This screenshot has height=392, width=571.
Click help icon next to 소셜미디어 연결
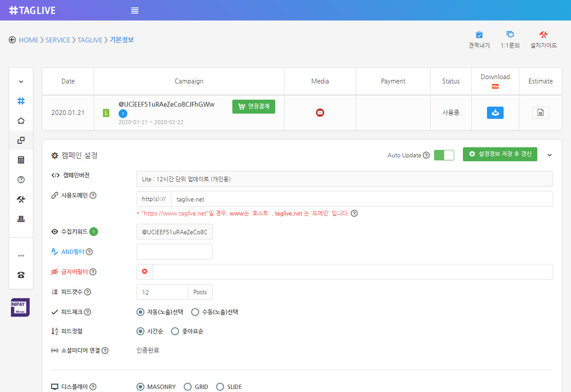click(105, 350)
